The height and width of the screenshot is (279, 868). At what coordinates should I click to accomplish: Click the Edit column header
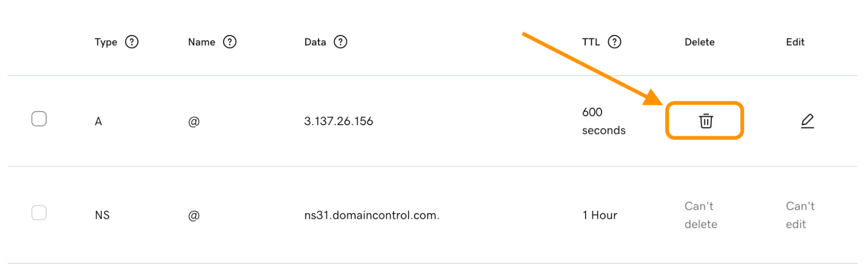tap(795, 42)
